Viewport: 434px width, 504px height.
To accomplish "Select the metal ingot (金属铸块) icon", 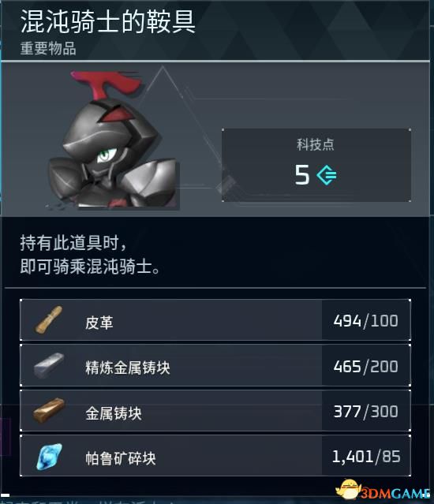I will [x=49, y=410].
